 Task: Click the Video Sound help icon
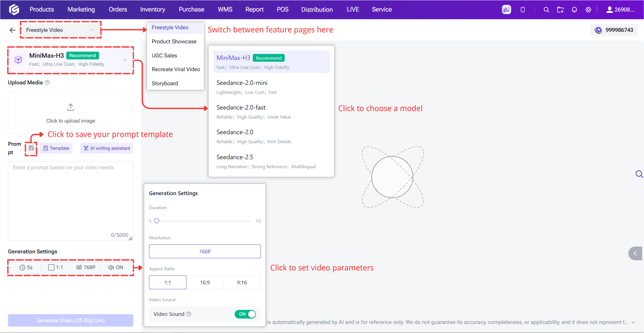tap(189, 314)
